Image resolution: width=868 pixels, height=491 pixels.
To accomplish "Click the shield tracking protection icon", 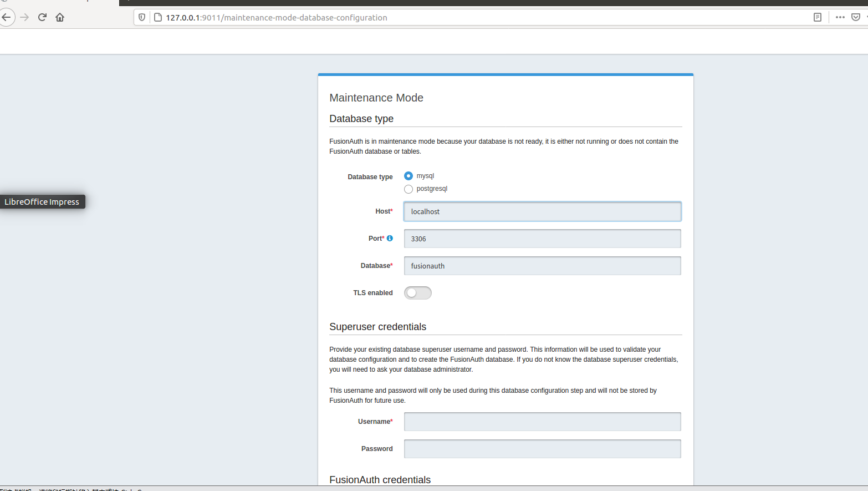I will 142,17.
